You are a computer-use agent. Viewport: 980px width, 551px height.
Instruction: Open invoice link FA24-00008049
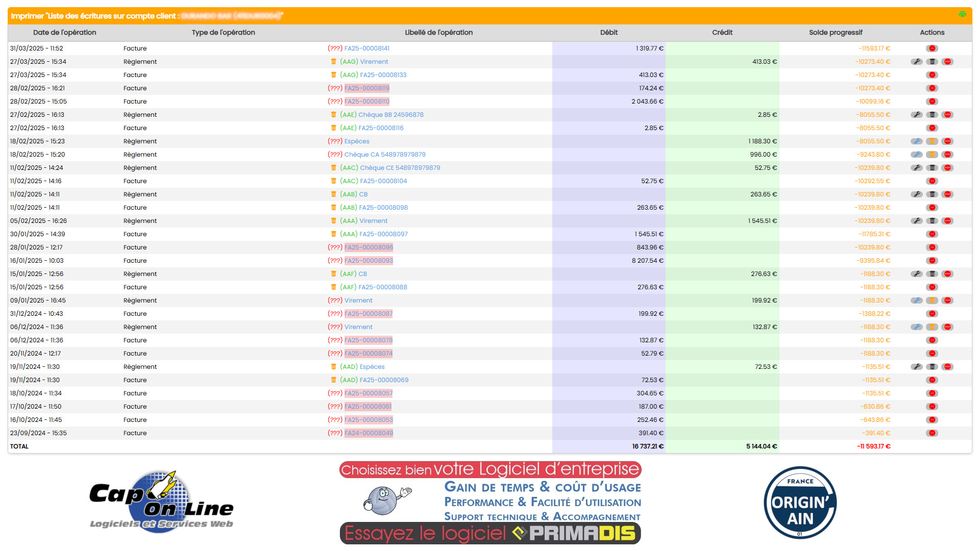pos(369,433)
